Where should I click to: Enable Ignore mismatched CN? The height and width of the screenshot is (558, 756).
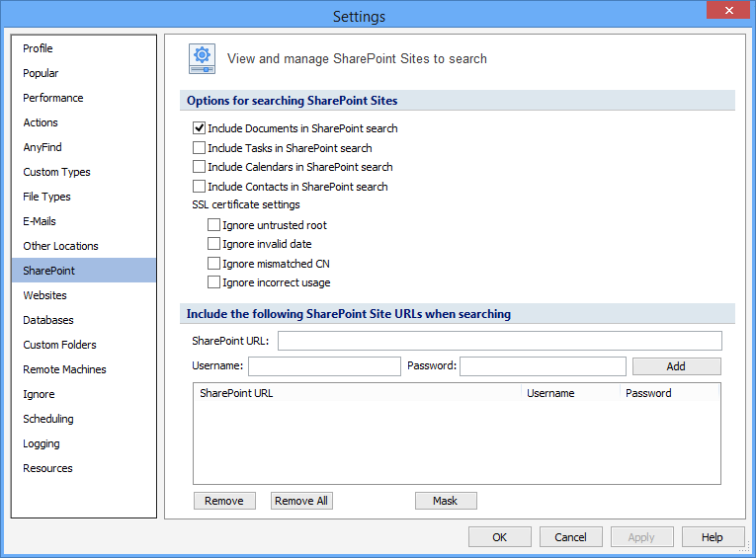(x=214, y=264)
